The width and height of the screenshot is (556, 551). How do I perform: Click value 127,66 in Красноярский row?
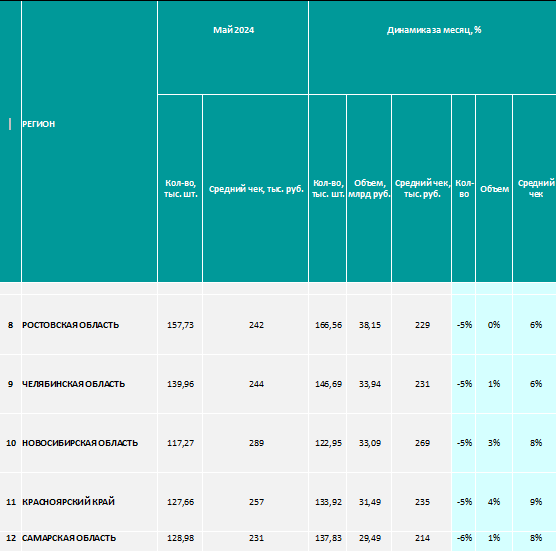click(180, 502)
